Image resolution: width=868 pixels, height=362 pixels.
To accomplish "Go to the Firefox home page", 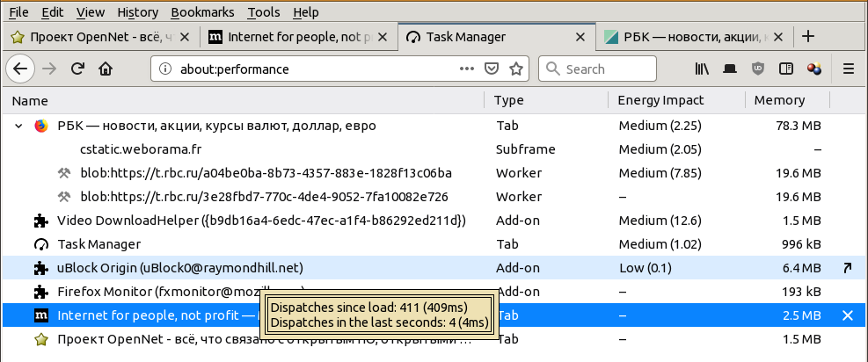I will point(106,69).
